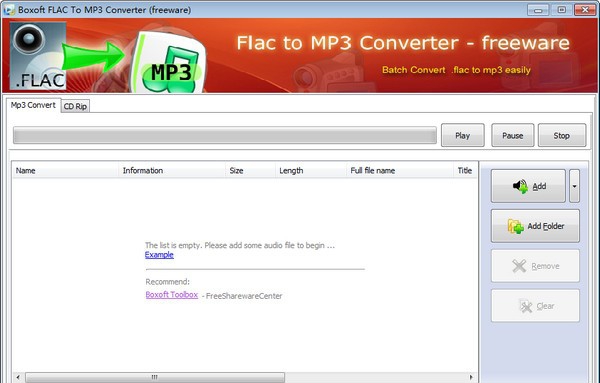Screen dimensions: 600x383
Task: Click the .FLAC speaker logo in the banner
Action: 38,56
